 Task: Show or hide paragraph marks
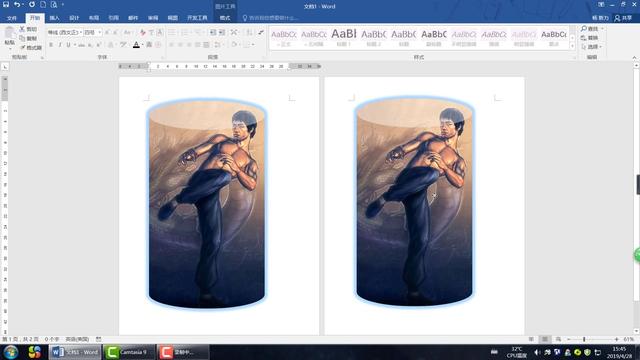tap(261, 32)
